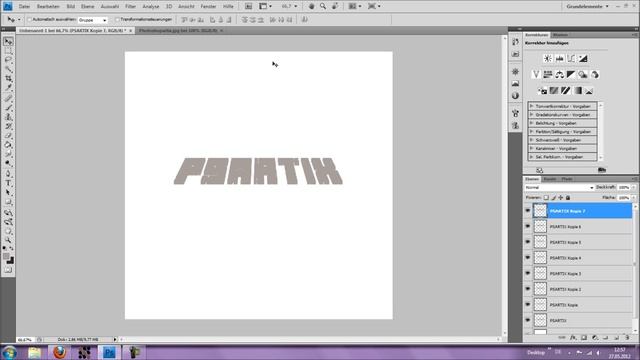Add layer mask to current layer

tap(584, 338)
